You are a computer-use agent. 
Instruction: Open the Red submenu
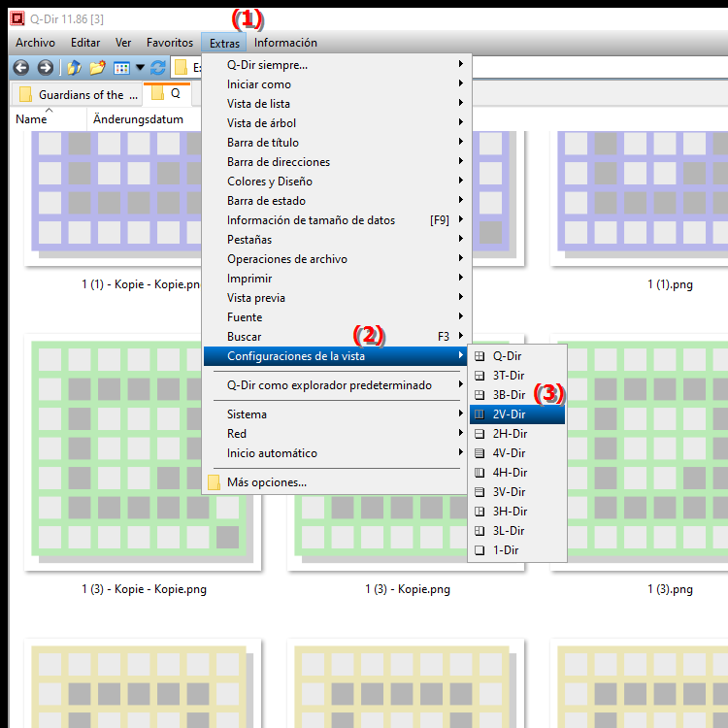pyautogui.click(x=335, y=434)
